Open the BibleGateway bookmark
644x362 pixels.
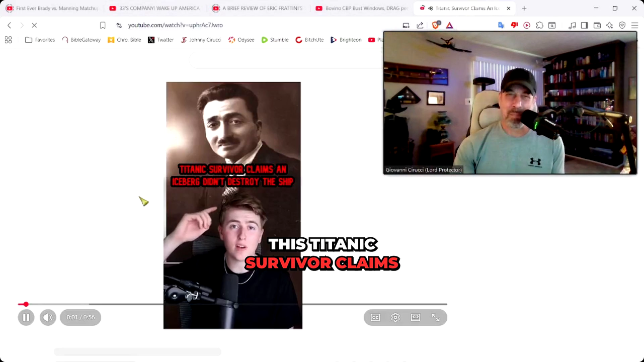(x=81, y=40)
